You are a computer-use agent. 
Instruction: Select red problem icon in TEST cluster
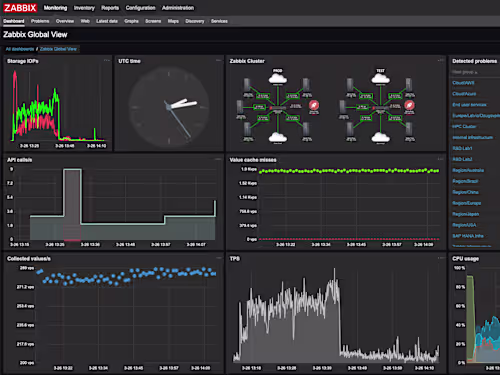[409, 105]
